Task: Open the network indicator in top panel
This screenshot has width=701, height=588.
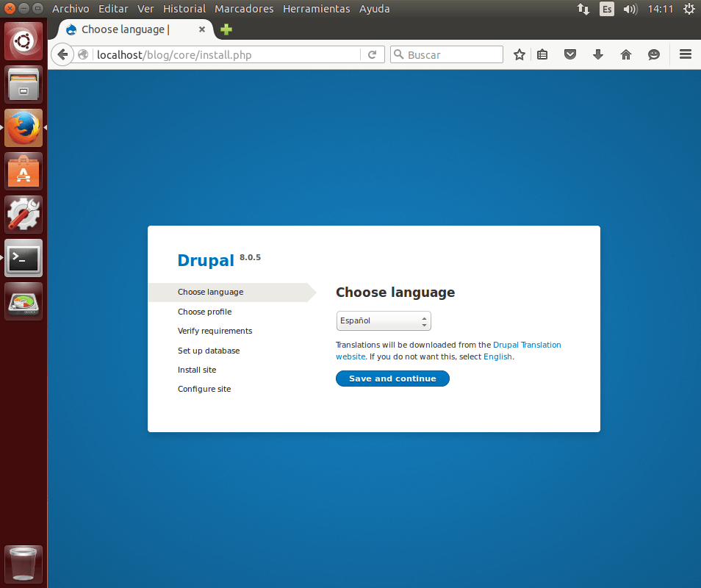Action: pyautogui.click(x=583, y=9)
